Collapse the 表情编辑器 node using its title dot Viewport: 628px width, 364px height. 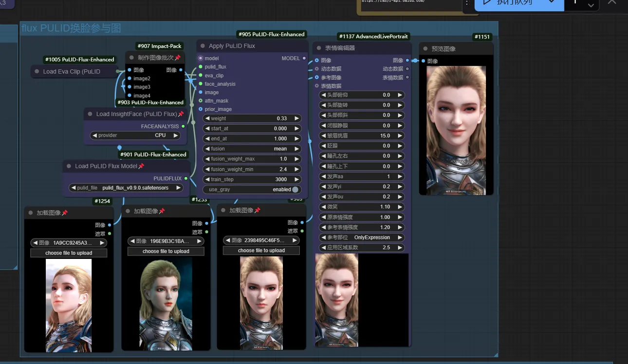coord(319,48)
